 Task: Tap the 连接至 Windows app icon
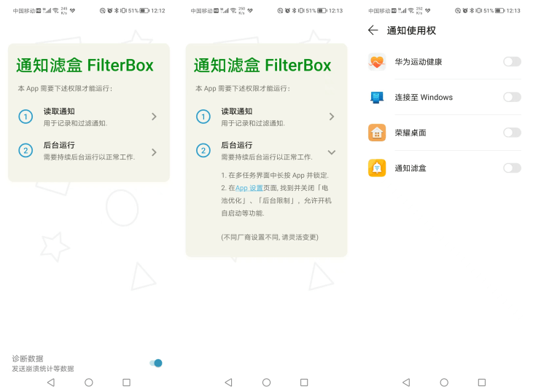coord(377,97)
